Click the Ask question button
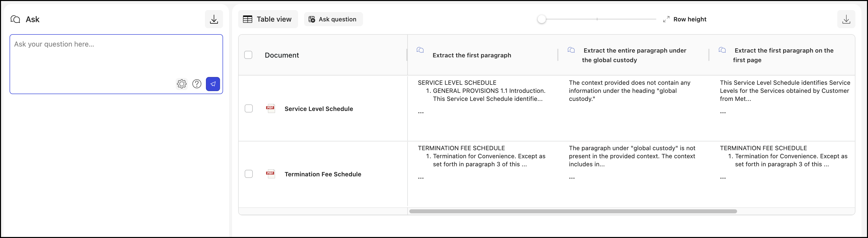The height and width of the screenshot is (238, 868). 333,19
